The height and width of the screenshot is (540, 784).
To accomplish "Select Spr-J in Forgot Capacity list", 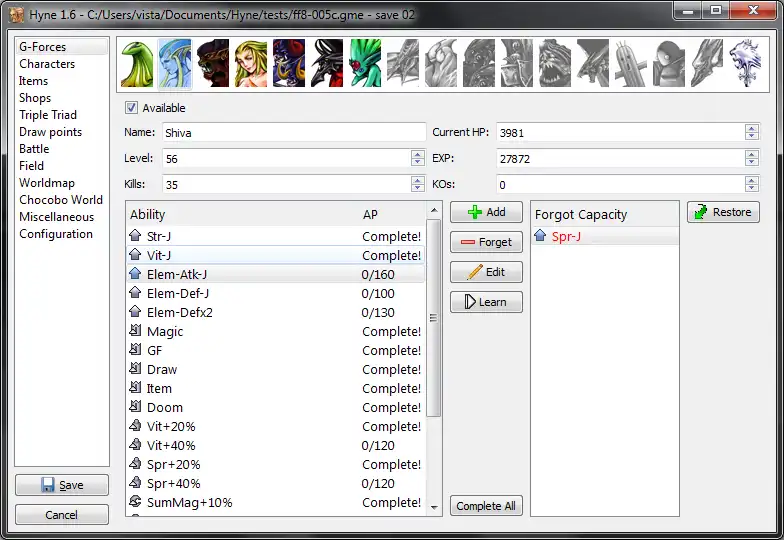I will point(604,236).
